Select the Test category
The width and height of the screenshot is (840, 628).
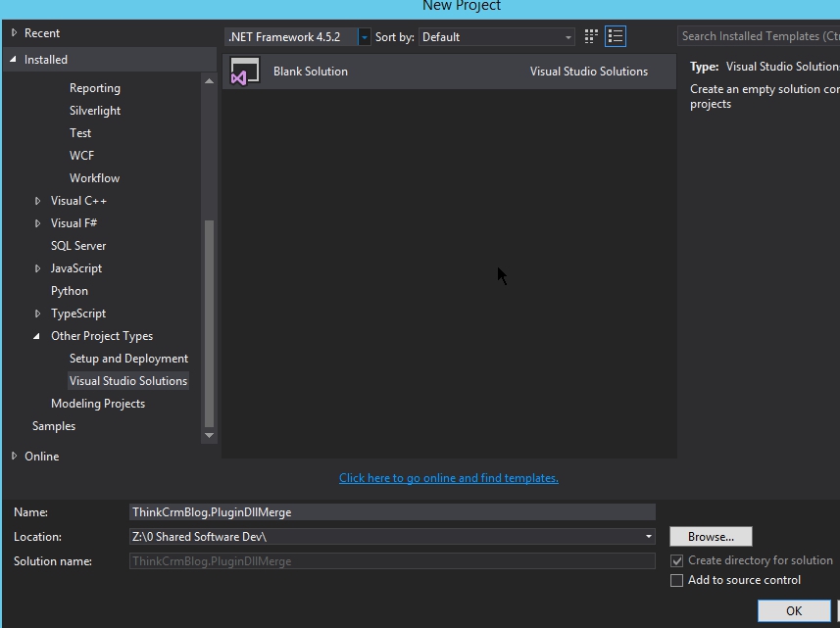pyautogui.click(x=79, y=133)
